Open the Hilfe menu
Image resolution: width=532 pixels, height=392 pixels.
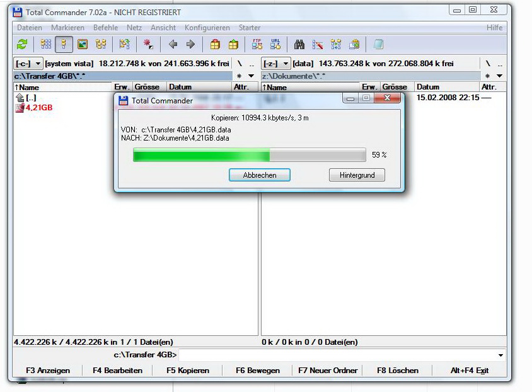pyautogui.click(x=494, y=28)
